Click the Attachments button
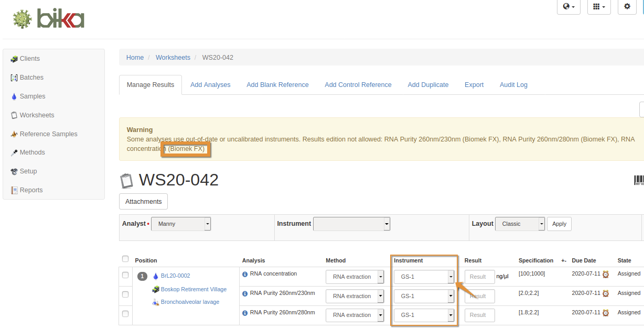Image resolution: width=644 pixels, height=329 pixels. 143,202
